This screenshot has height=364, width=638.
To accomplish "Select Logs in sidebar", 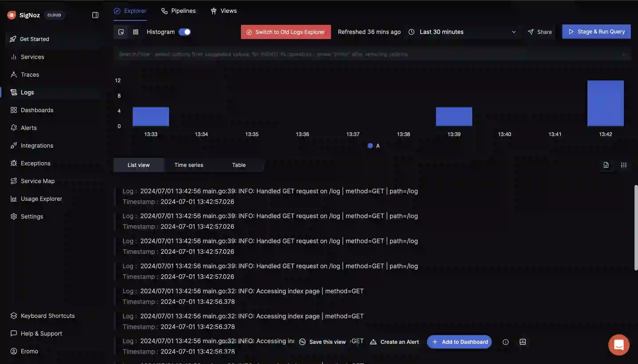I will click(53, 92).
